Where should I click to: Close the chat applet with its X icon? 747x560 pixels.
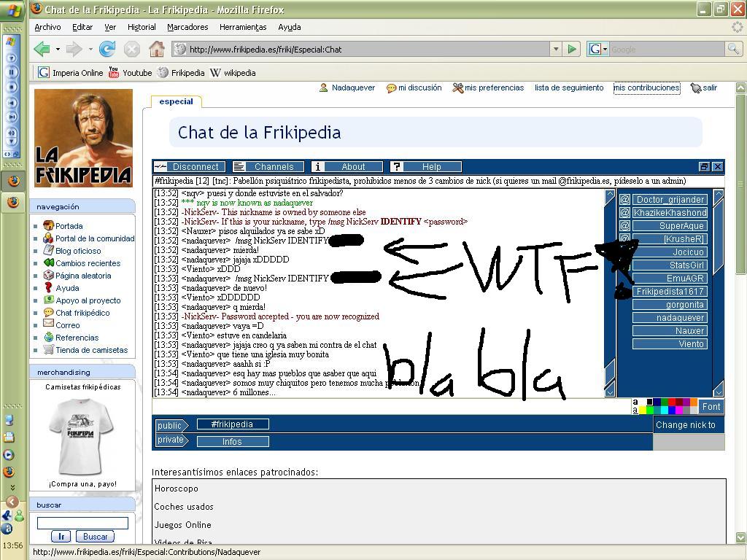pyautogui.click(x=717, y=166)
